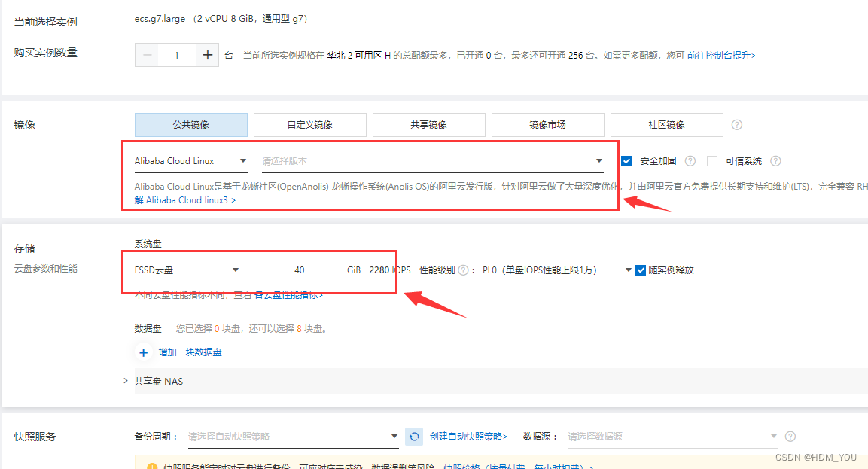Click the help icon next to 可信系统
Image resolution: width=868 pixels, height=469 pixels.
pos(775,160)
